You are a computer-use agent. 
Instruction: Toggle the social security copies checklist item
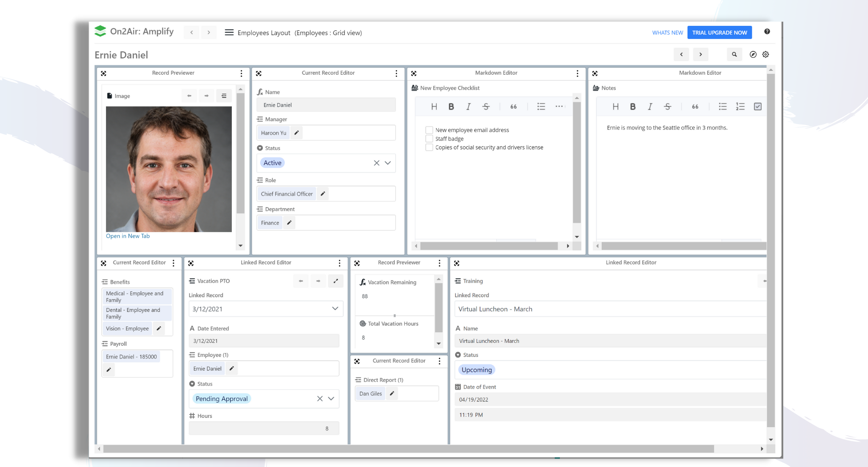click(429, 147)
